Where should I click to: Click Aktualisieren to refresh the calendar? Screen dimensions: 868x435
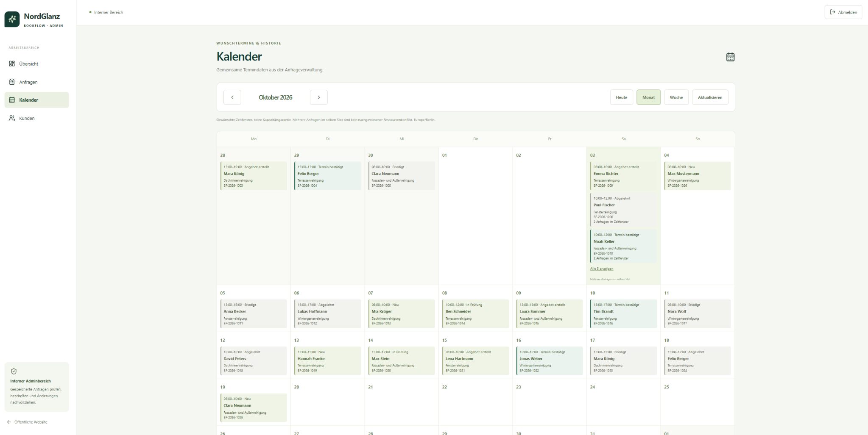coord(710,97)
